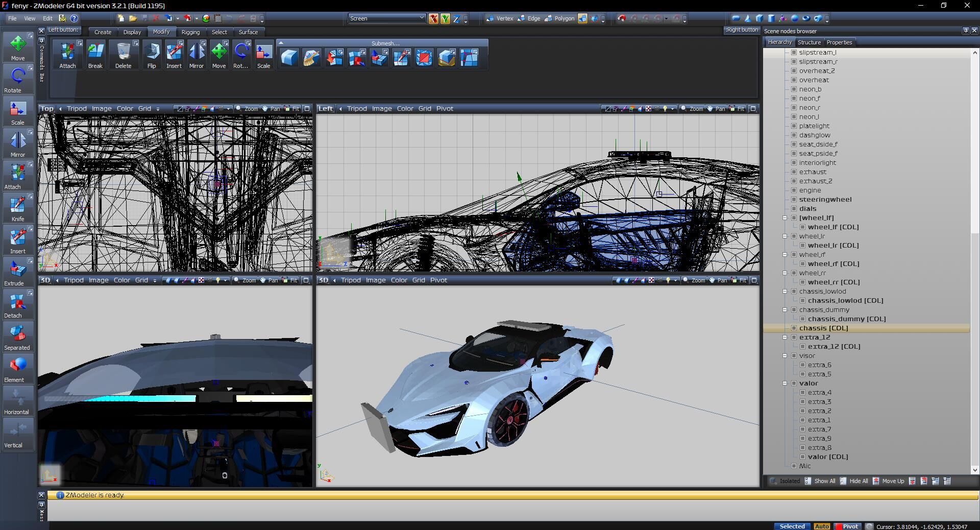Click the Detach tool icon
The image size is (980, 530).
pos(18,304)
